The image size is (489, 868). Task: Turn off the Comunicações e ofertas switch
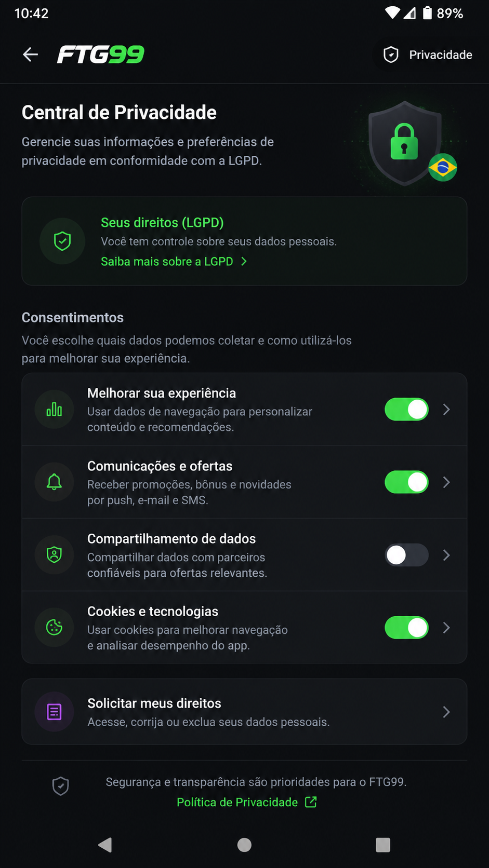(x=406, y=482)
